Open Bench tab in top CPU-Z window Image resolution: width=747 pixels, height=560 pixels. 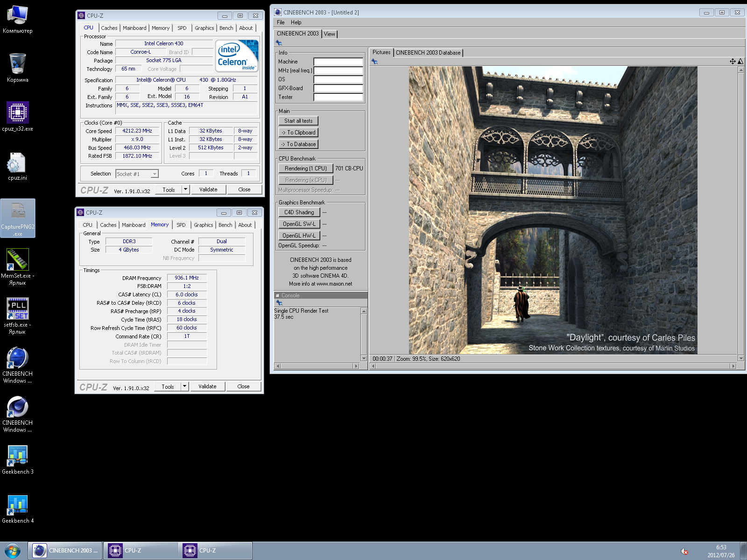point(226,28)
